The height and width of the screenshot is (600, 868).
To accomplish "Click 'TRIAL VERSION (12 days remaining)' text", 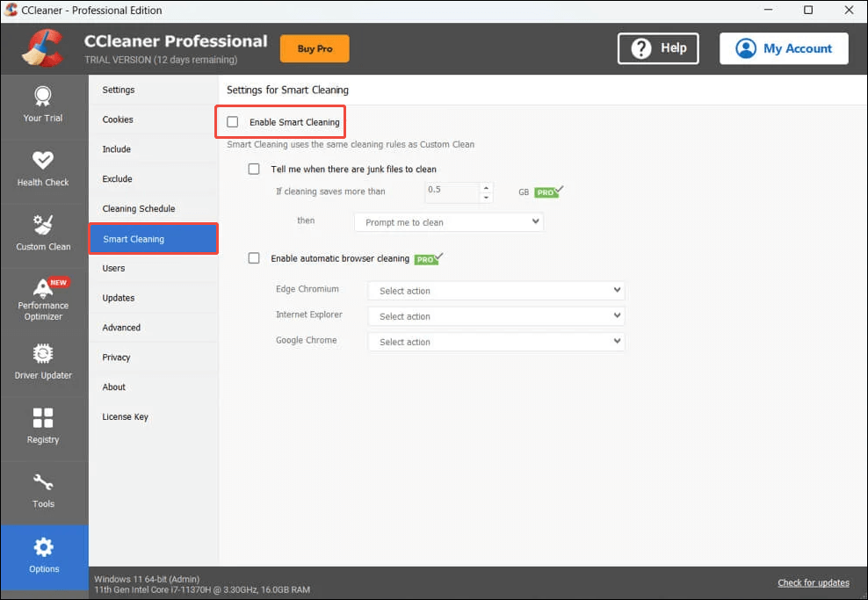I will click(161, 60).
